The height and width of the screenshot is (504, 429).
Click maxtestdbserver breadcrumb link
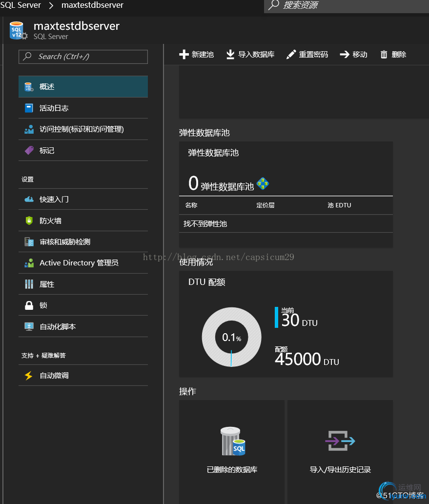coord(92,5)
